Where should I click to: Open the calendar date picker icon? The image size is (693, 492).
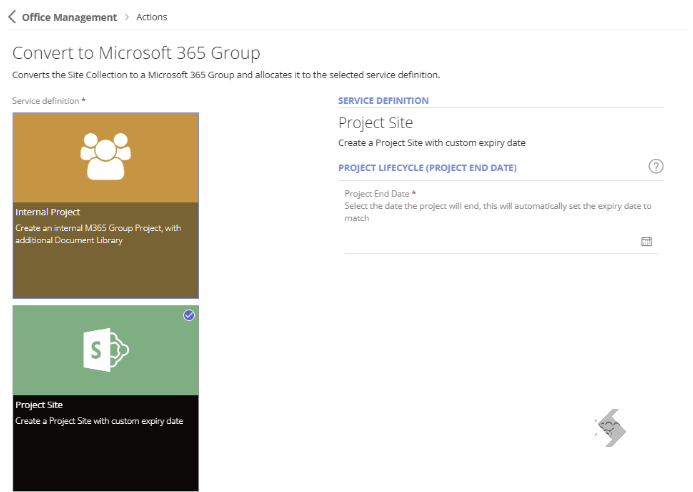click(646, 241)
